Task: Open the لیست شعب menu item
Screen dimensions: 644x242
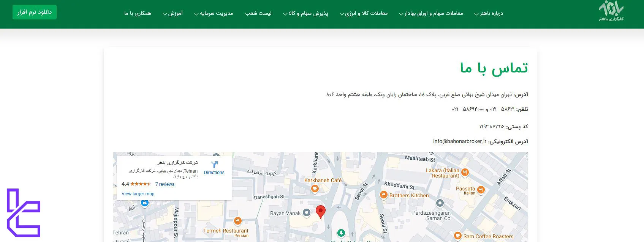Action: point(258,13)
